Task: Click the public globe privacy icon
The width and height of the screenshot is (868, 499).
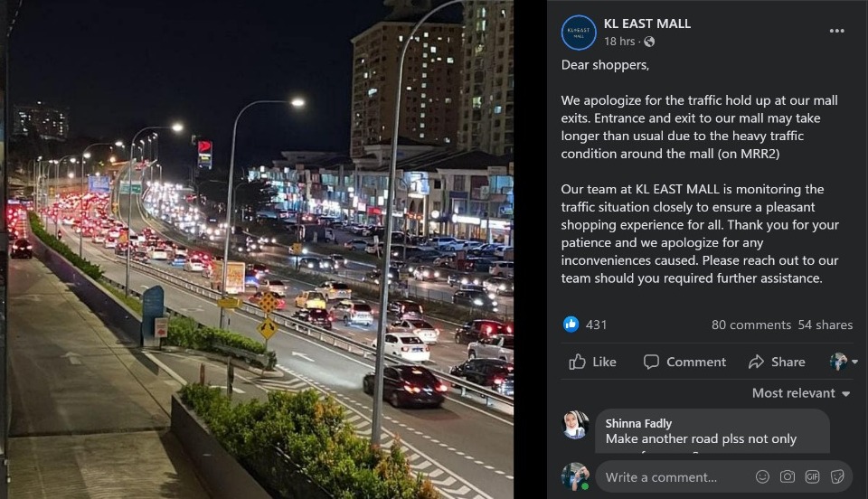Action: (x=649, y=42)
